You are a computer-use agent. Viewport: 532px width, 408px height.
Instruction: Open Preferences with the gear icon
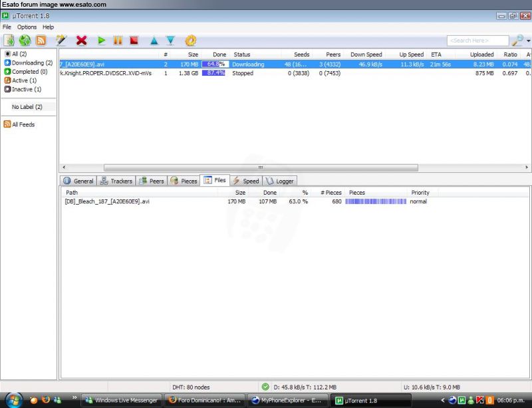tap(190, 41)
